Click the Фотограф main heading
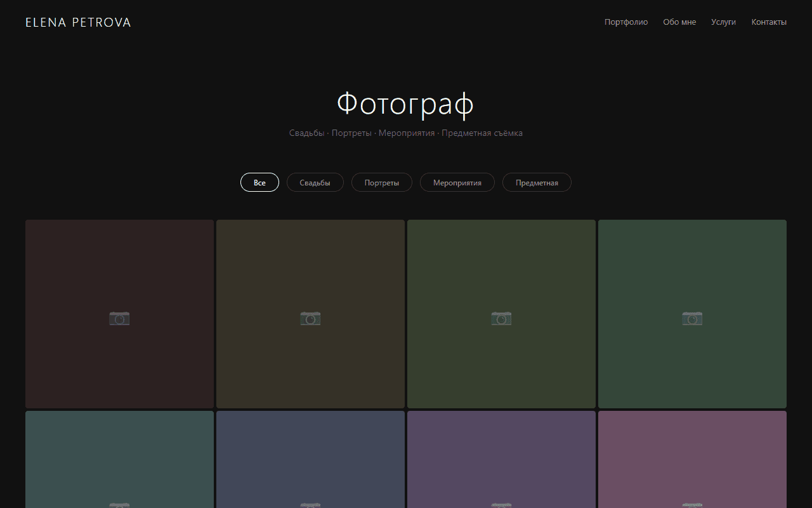The height and width of the screenshot is (508, 812). [405, 104]
